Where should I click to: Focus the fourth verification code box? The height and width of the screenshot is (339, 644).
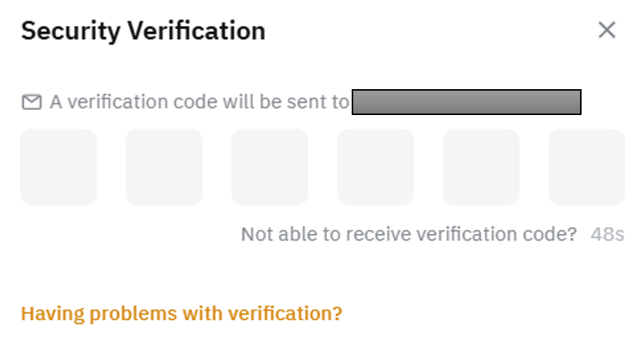tap(375, 167)
